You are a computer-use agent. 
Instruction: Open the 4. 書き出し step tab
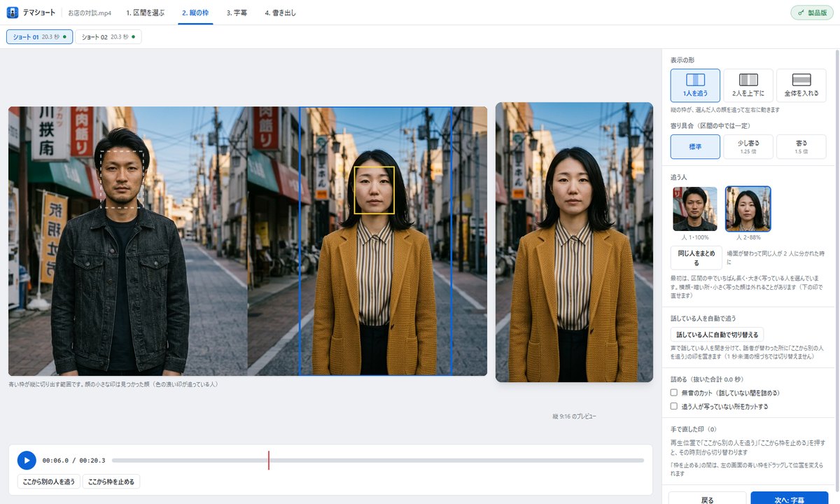(280, 13)
